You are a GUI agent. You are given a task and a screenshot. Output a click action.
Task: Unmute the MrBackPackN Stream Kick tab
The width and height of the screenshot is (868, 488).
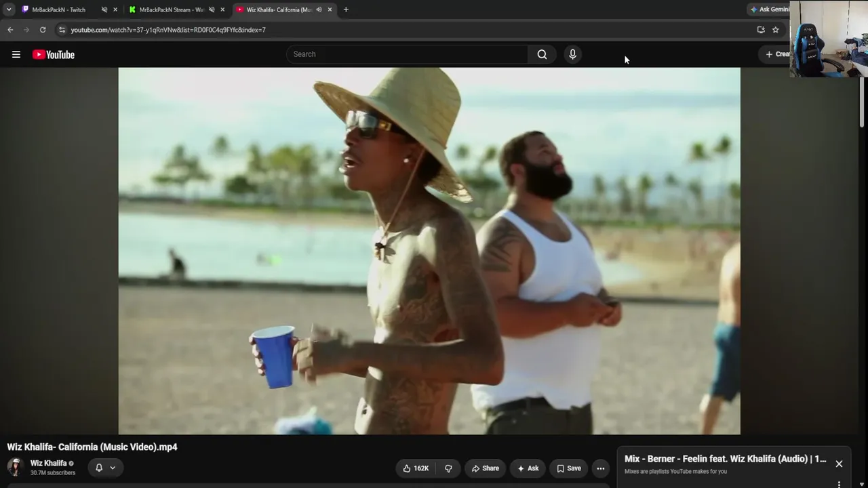(x=212, y=9)
